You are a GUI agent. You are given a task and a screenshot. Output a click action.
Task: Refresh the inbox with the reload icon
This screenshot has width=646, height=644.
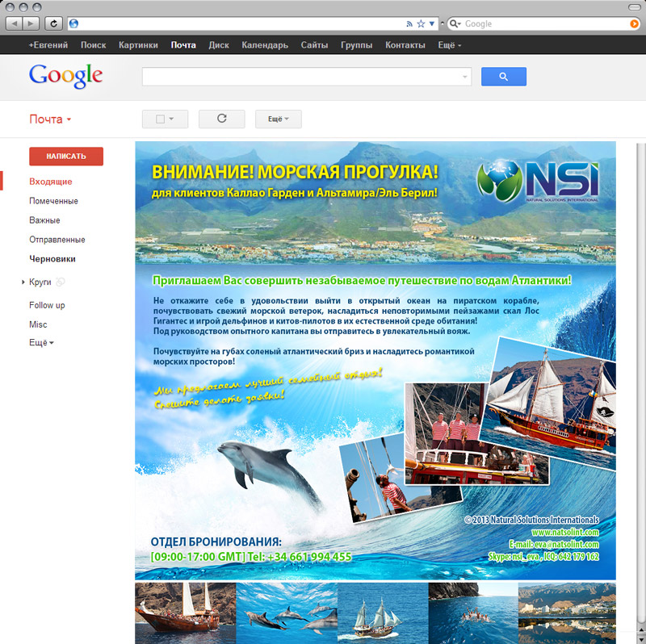click(x=221, y=119)
